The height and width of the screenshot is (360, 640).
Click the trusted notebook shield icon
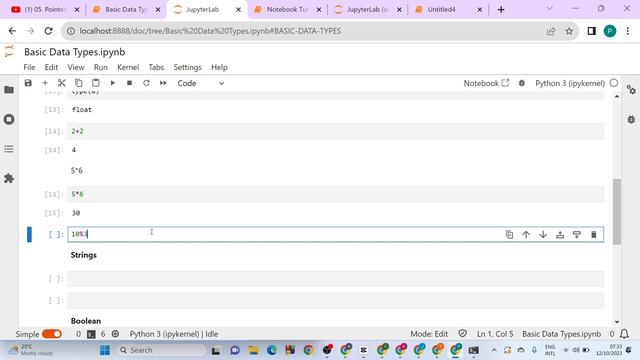tap(462, 333)
